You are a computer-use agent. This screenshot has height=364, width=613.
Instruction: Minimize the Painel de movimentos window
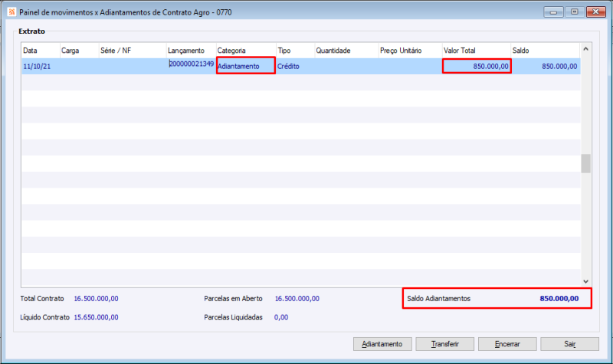tap(553, 11)
